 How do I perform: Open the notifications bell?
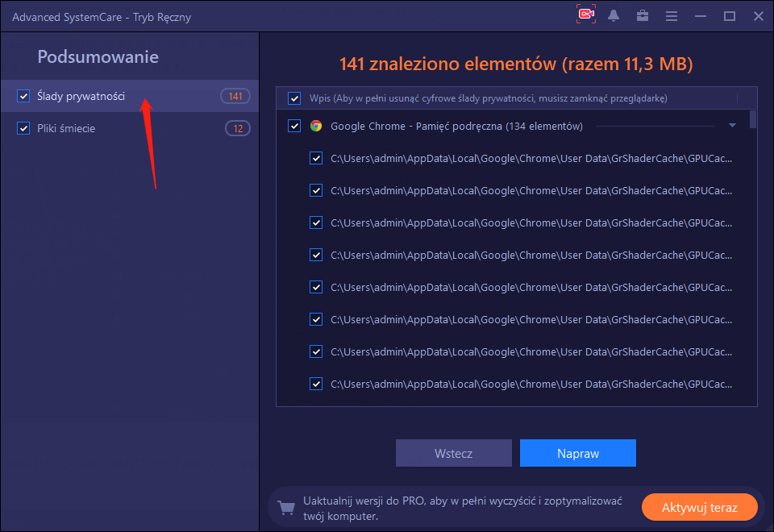click(x=614, y=16)
